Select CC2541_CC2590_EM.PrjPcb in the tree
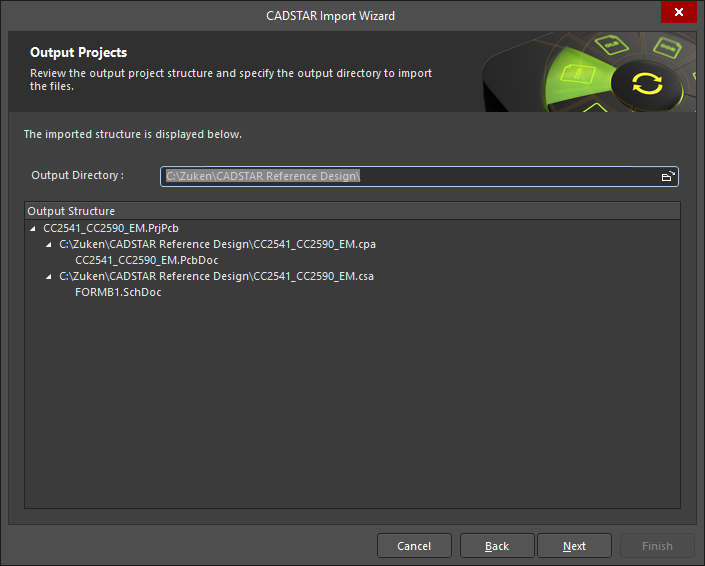This screenshot has height=566, width=705. [111, 228]
